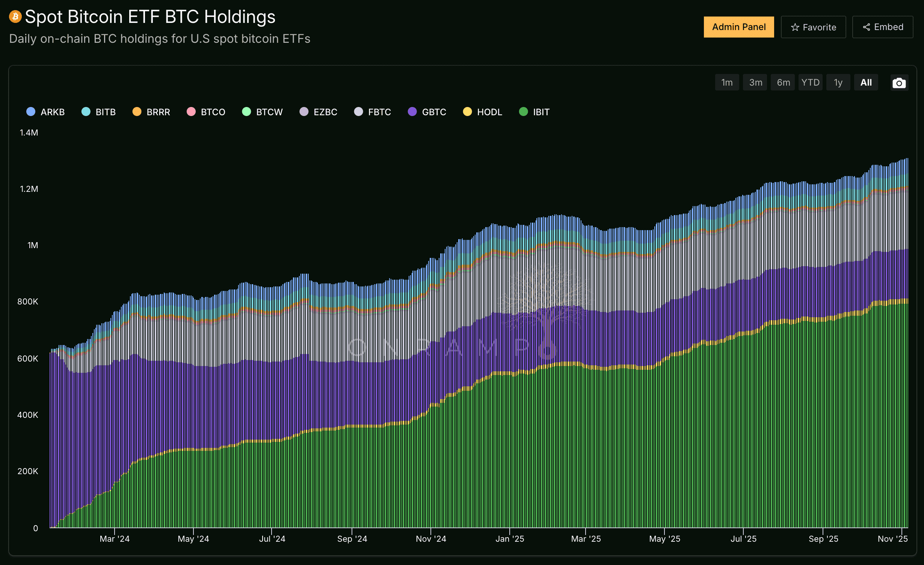This screenshot has width=924, height=565.
Task: Click the Nov '24 axis tick label
Action: pos(431,539)
